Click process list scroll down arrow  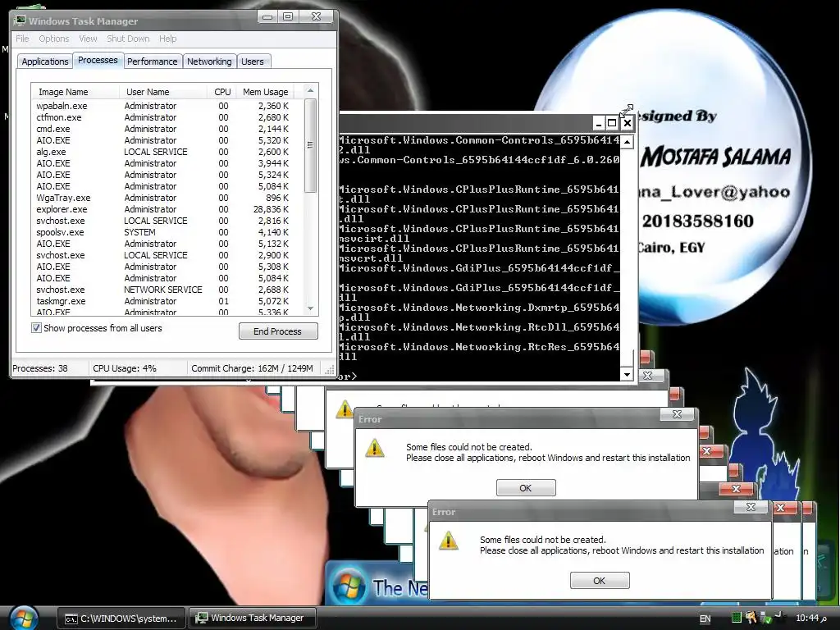[310, 308]
